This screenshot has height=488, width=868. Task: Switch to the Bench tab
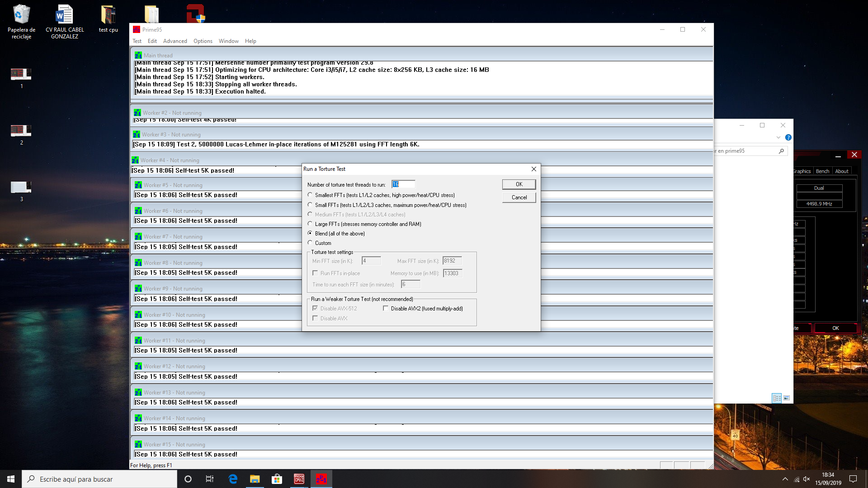tap(822, 171)
